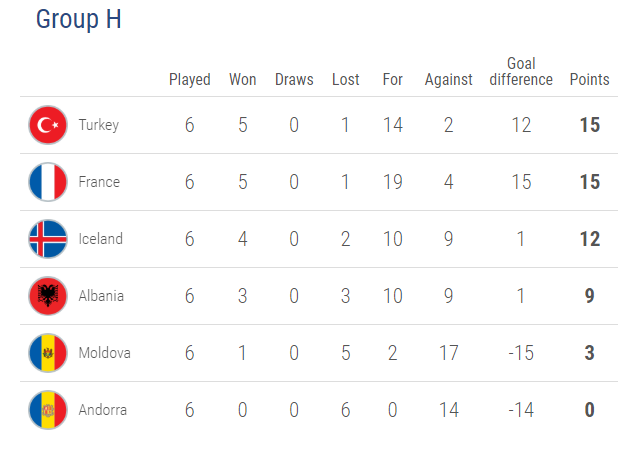Click the Against column header
639x451 pixels.
(x=448, y=80)
